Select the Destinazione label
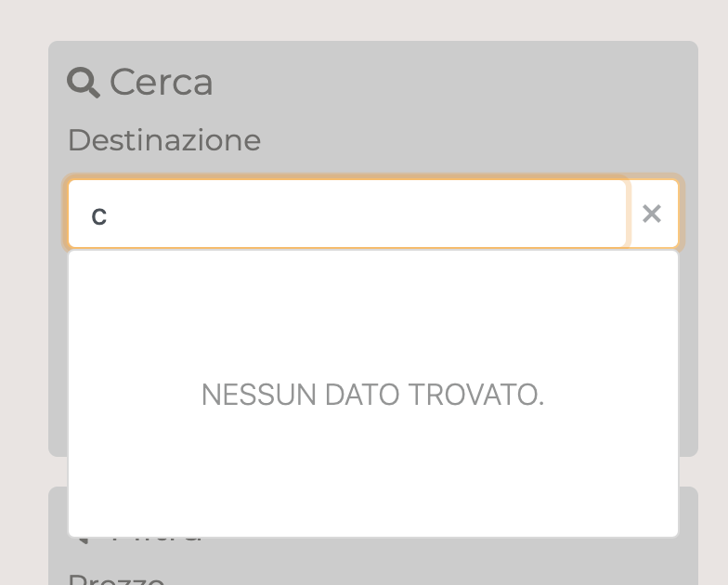 coord(164,140)
